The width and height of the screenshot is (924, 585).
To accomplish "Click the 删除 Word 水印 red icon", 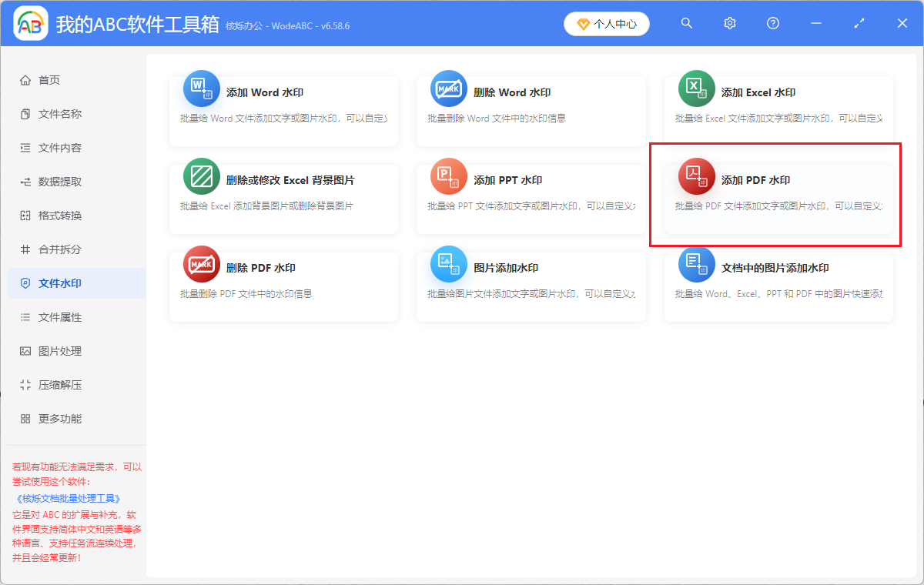I will (449, 88).
